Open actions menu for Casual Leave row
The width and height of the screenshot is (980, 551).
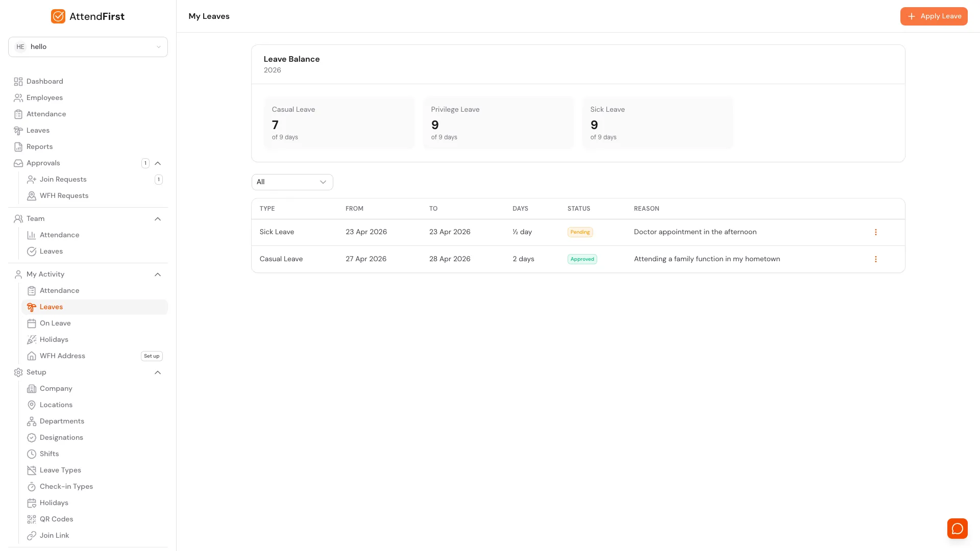(x=876, y=259)
